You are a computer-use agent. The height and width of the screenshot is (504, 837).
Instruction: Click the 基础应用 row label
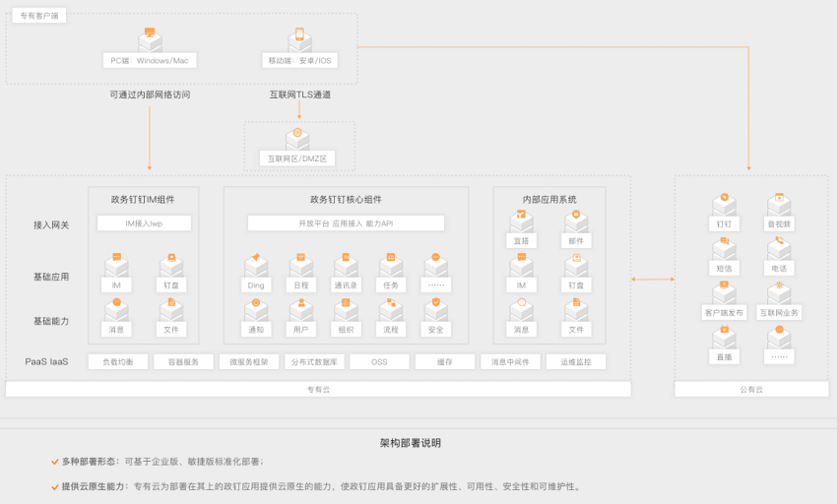51,277
